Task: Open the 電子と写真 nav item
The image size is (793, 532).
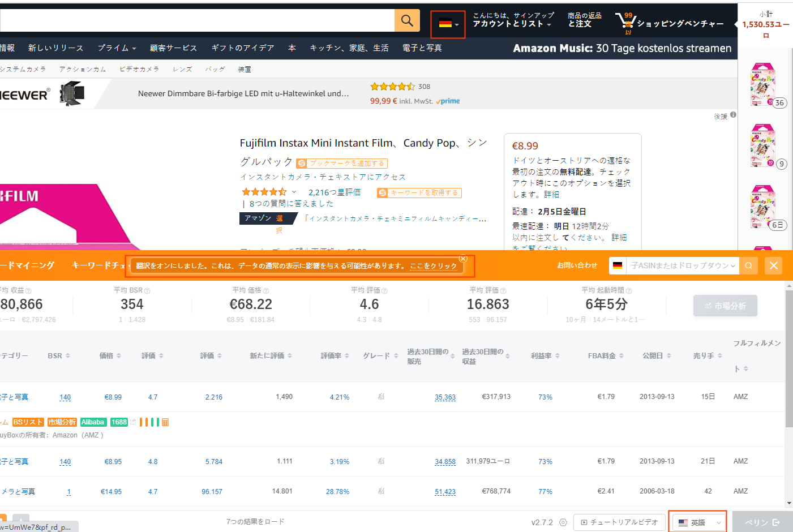Action: pos(422,48)
